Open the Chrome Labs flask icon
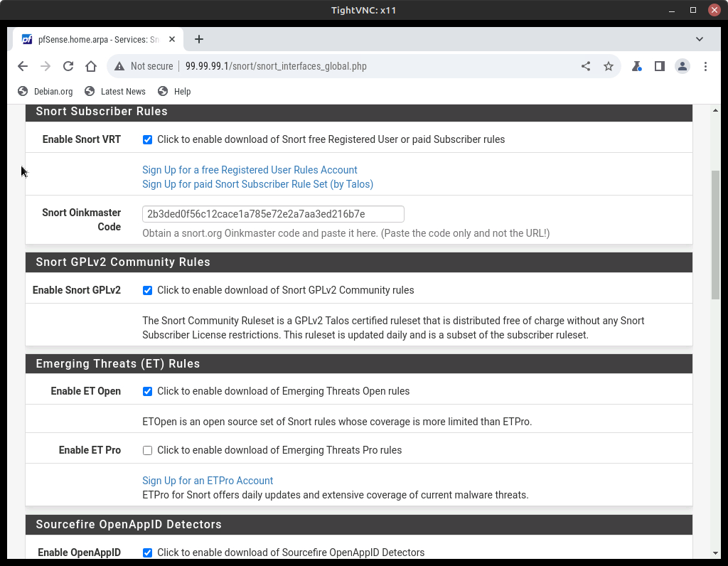Viewport: 728px width, 566px height. click(636, 66)
